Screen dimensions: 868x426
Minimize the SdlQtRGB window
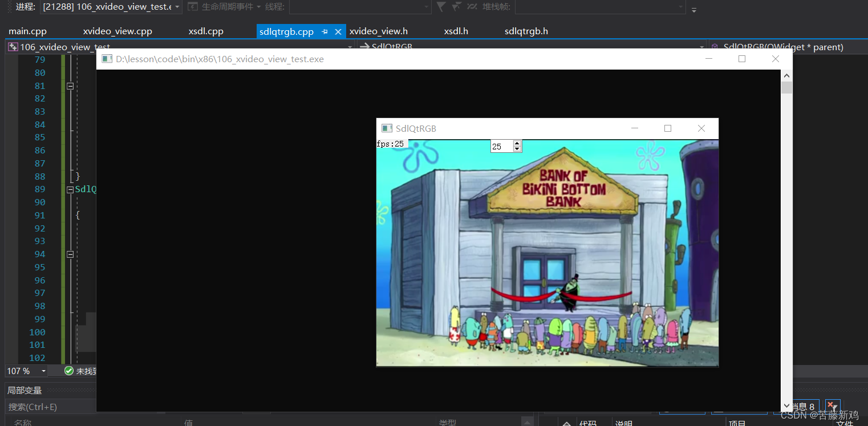click(x=635, y=128)
